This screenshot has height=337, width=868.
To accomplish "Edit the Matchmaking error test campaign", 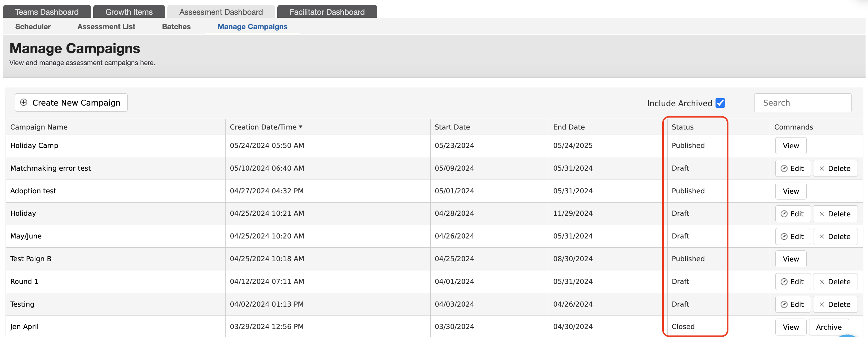I will point(793,168).
